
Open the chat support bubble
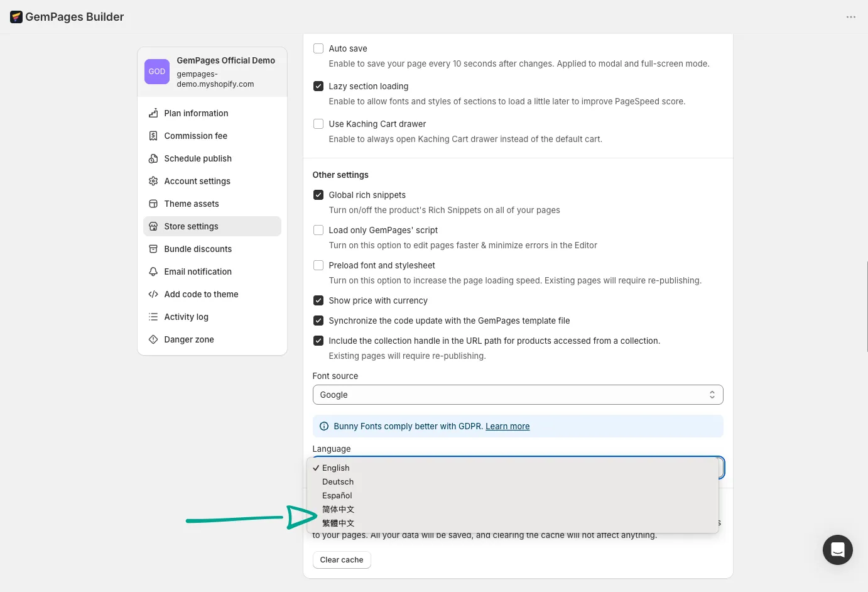(x=838, y=550)
